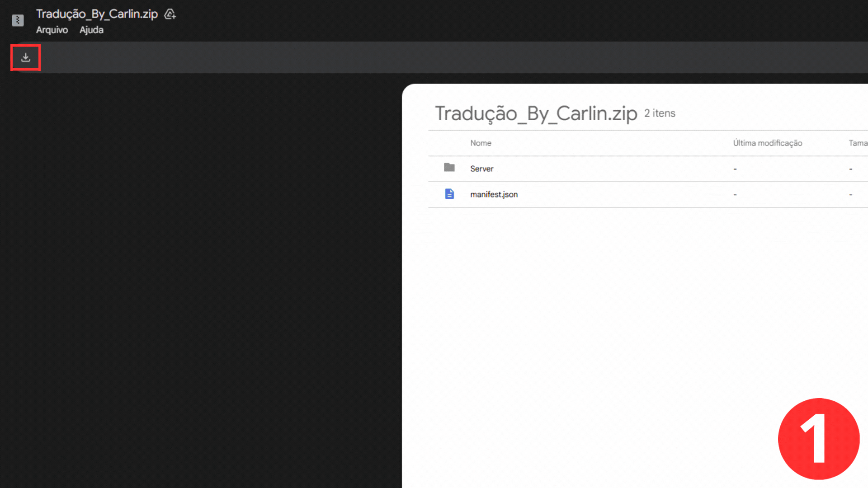Select the manifest.json file name
Viewport: 868px width, 488px height.
(494, 194)
